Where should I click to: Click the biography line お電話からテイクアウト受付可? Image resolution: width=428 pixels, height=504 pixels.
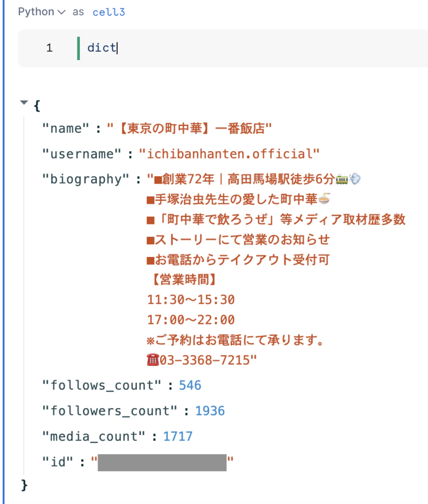[x=238, y=260]
